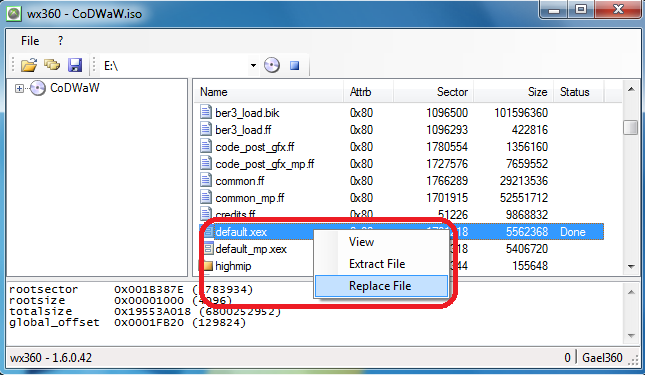The height and width of the screenshot is (375, 645).
Task: Click info panel scroll up arrow
Action: (631, 292)
